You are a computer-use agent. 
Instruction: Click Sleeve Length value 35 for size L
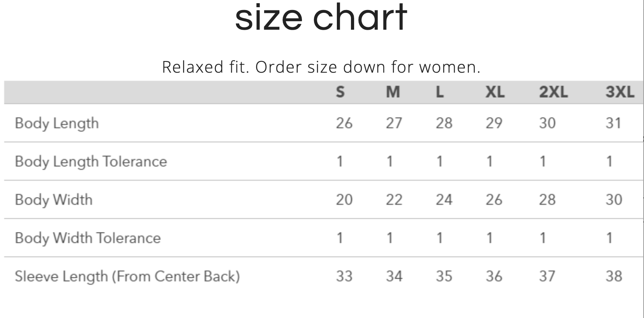tap(444, 276)
